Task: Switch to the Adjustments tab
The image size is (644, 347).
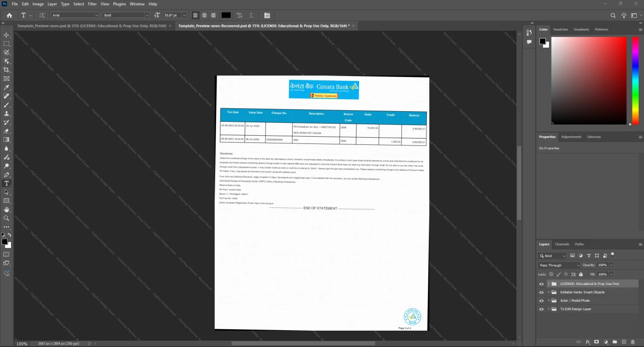Action: click(571, 137)
